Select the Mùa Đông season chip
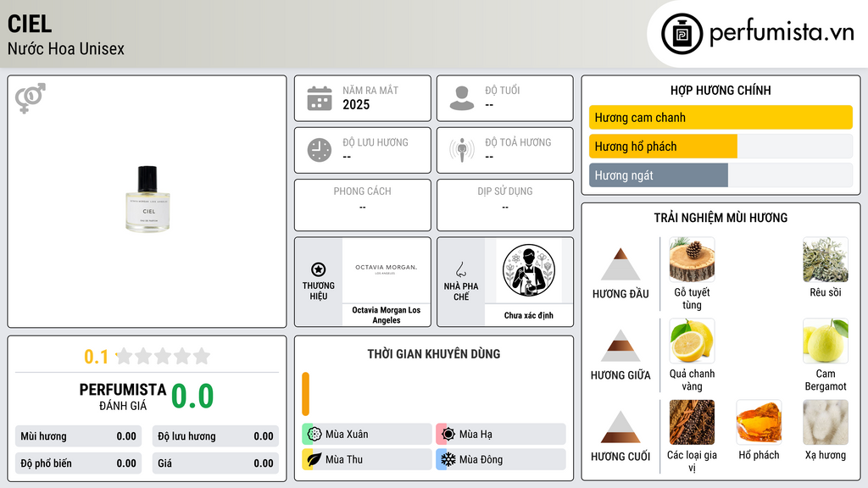The image size is (868, 488). [x=501, y=459]
